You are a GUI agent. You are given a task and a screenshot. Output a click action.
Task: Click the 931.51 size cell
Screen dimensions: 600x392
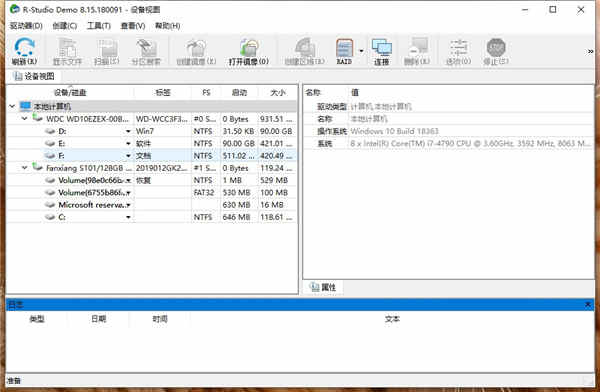coord(276,119)
